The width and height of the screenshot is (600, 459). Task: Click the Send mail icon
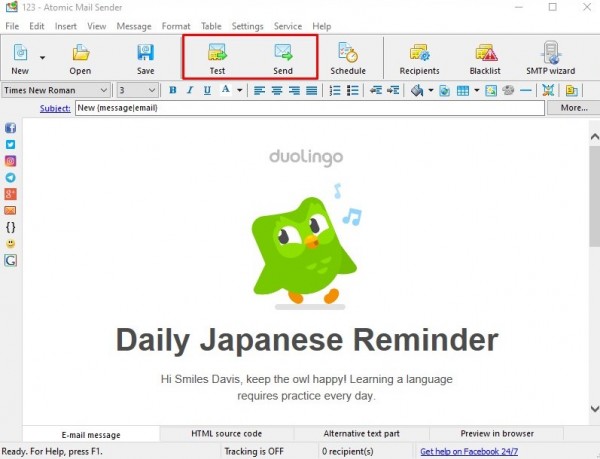[x=283, y=52]
